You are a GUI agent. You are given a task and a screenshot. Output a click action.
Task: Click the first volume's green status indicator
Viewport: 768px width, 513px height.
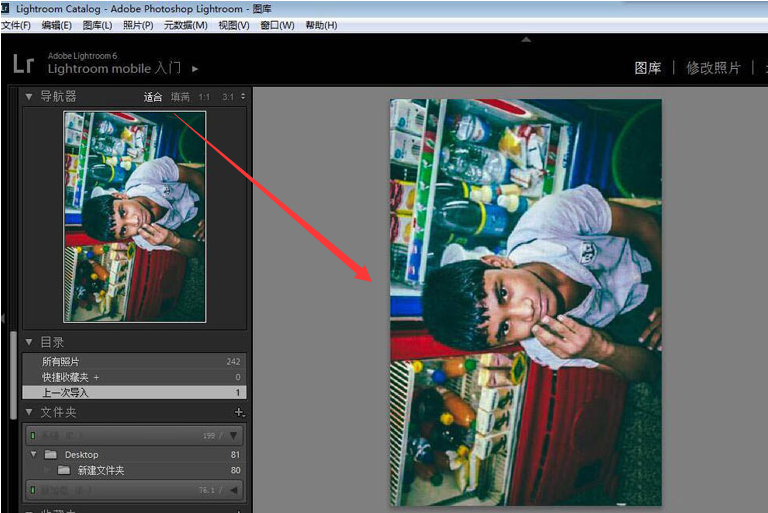[33, 436]
